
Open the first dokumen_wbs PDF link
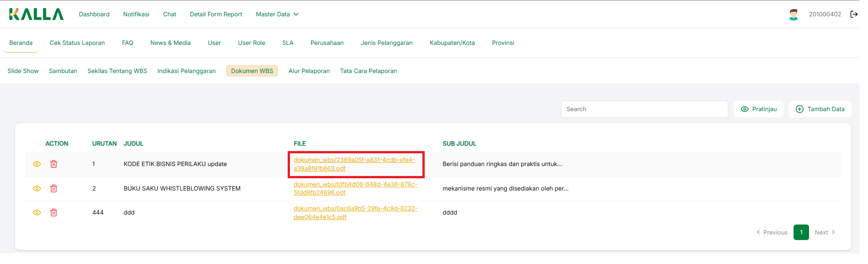coord(354,164)
